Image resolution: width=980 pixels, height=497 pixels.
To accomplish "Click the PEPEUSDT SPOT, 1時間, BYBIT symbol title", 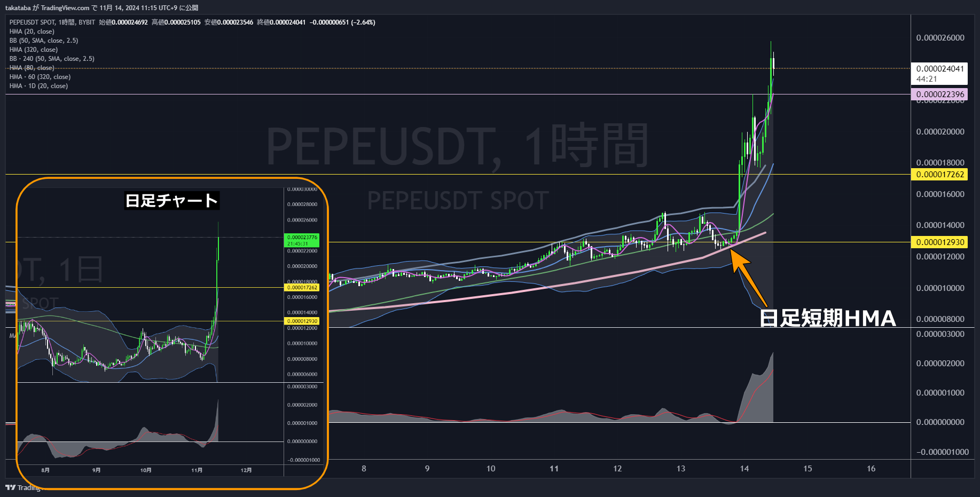I will pyautogui.click(x=52, y=22).
